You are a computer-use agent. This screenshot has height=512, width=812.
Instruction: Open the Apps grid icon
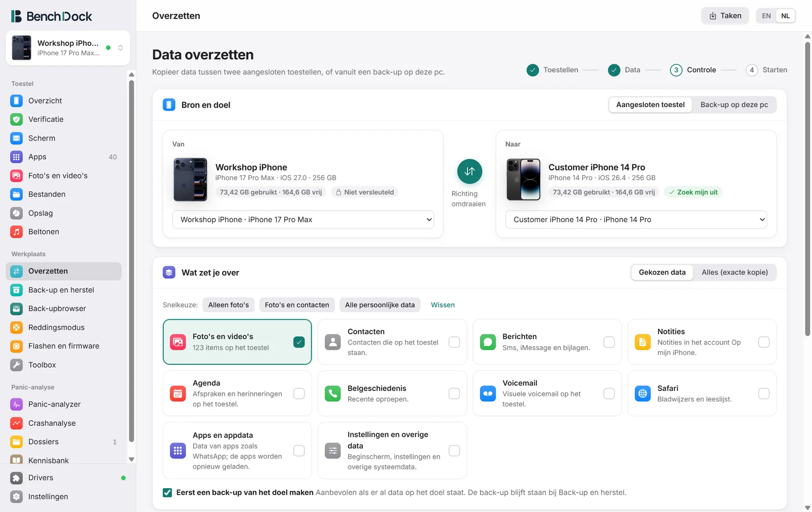click(x=17, y=157)
